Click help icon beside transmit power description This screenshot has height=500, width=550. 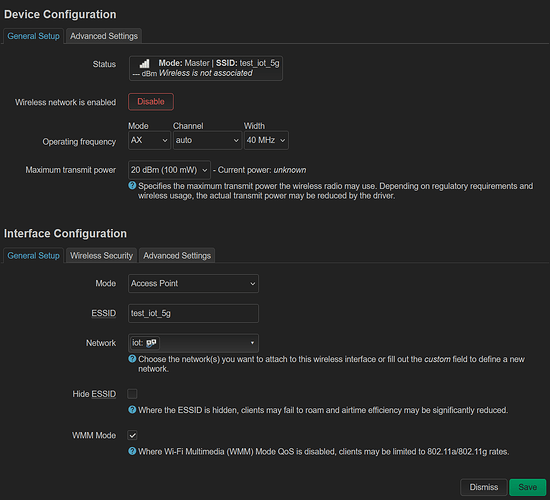[132, 186]
